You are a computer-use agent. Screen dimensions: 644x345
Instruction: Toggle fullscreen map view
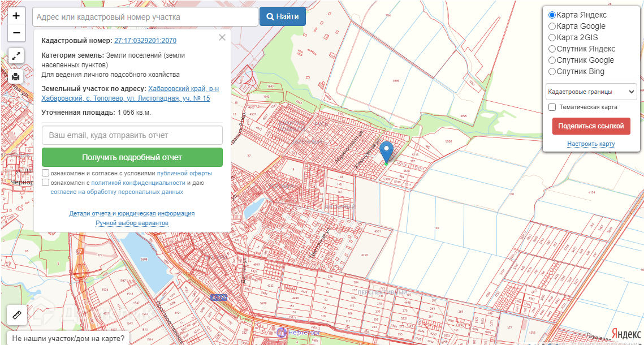[16, 56]
